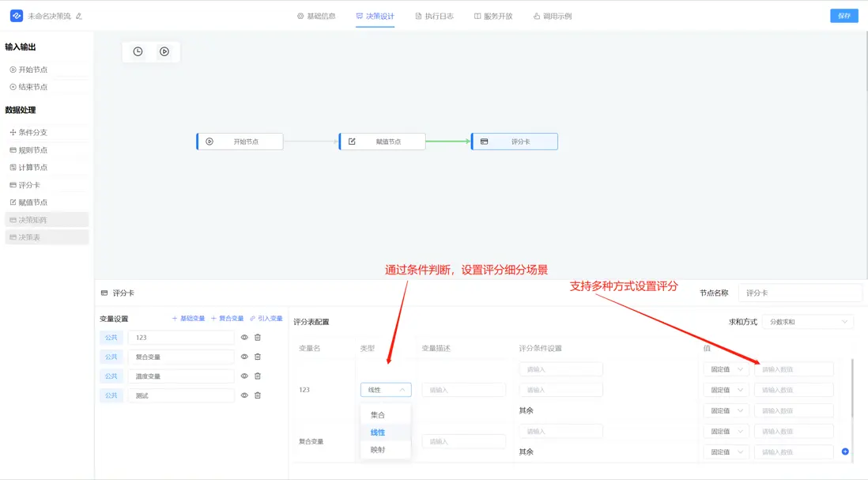The width and height of the screenshot is (868, 480).
Task: Switch to the 基础信息 tab
Action: 316,16
